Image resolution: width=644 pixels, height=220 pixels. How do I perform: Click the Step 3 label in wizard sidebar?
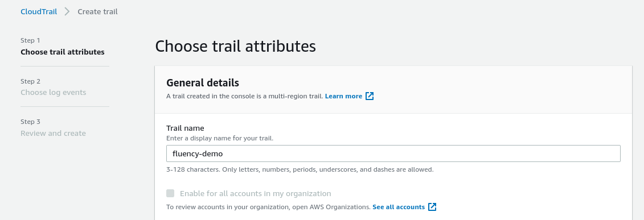[30, 122]
